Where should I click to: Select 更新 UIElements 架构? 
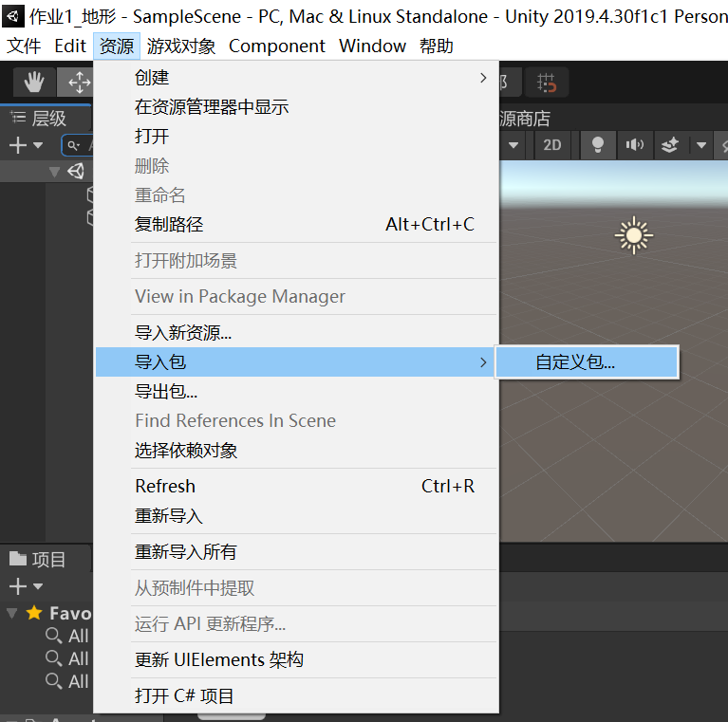[296, 659]
